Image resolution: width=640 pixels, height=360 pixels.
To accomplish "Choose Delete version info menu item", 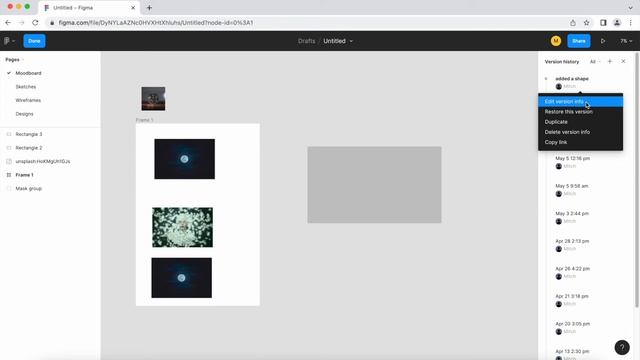I will [580, 132].
